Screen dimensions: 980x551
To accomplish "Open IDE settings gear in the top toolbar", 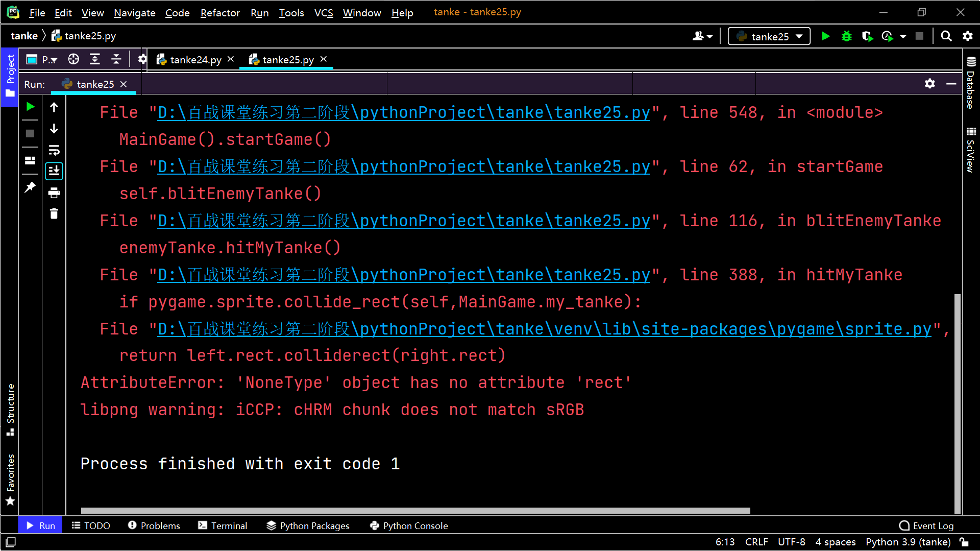I will tap(967, 36).
